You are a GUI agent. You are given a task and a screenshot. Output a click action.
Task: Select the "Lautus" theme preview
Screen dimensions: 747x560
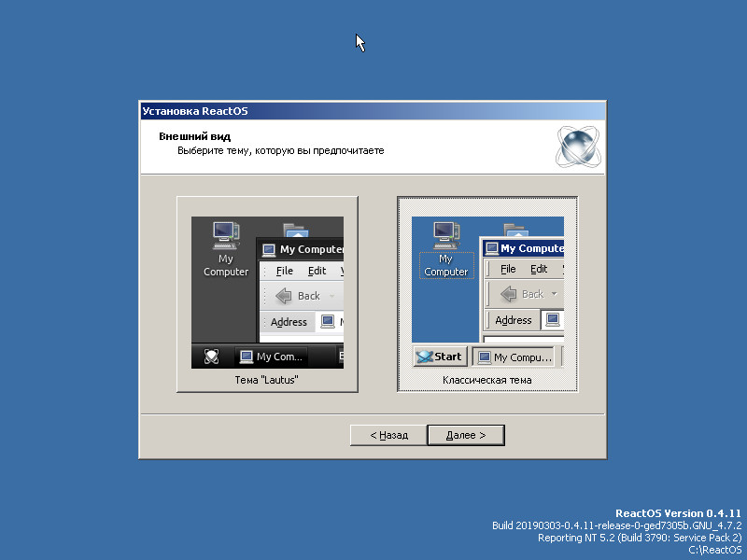click(267, 292)
